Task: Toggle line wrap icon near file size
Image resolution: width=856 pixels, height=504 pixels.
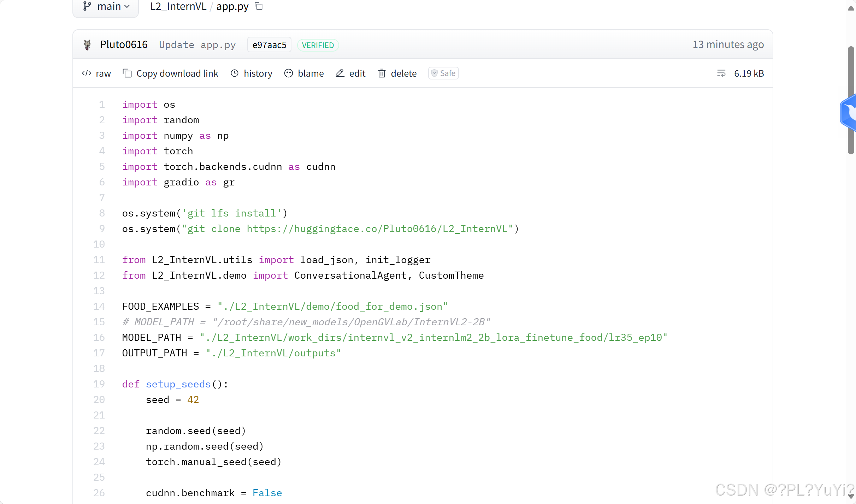Action: point(721,73)
